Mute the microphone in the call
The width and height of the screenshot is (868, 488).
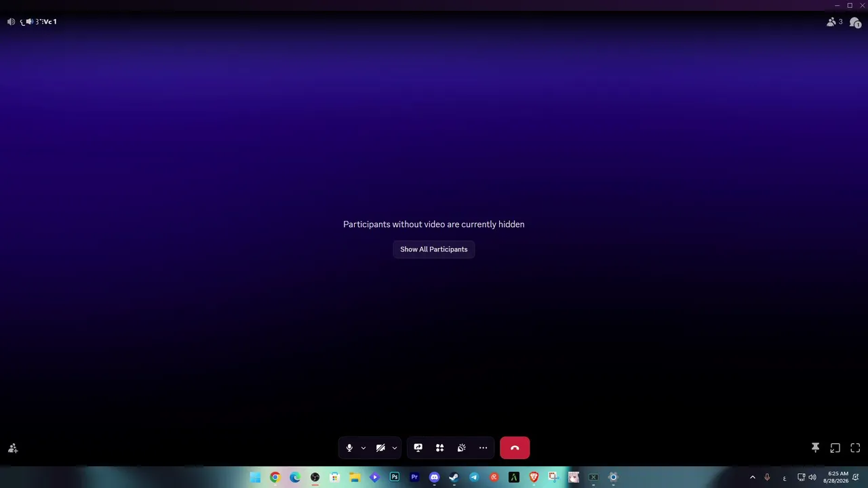[x=349, y=448]
